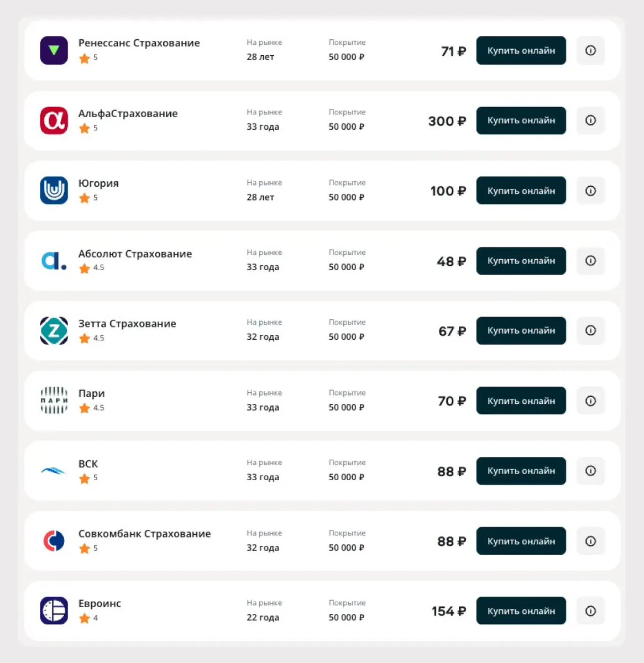
Task: Buy АльфаСтрахование policy online for 300 ₽
Action: tap(521, 120)
